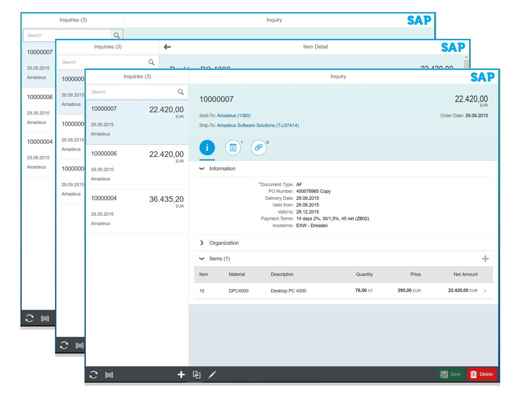Viewport: 532px width, 400px height.
Task: Click the list settings icon in front window footer
Action: click(x=109, y=375)
